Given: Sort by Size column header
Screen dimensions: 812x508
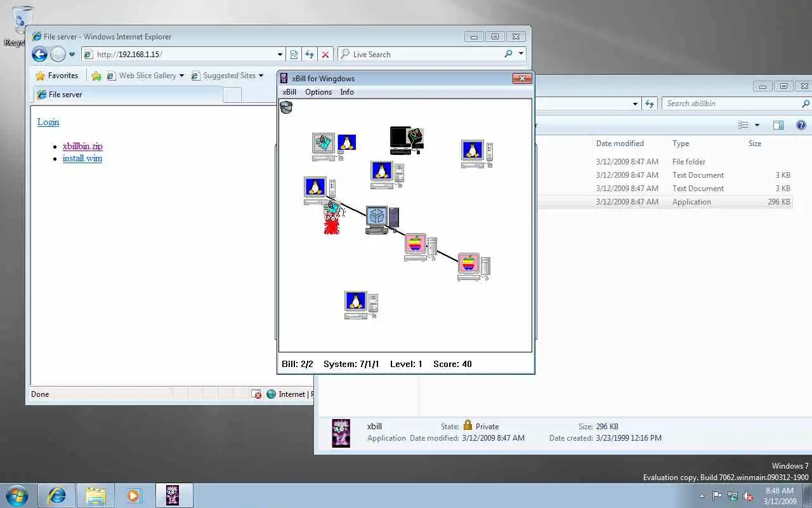Looking at the screenshot, I should click(x=755, y=144).
